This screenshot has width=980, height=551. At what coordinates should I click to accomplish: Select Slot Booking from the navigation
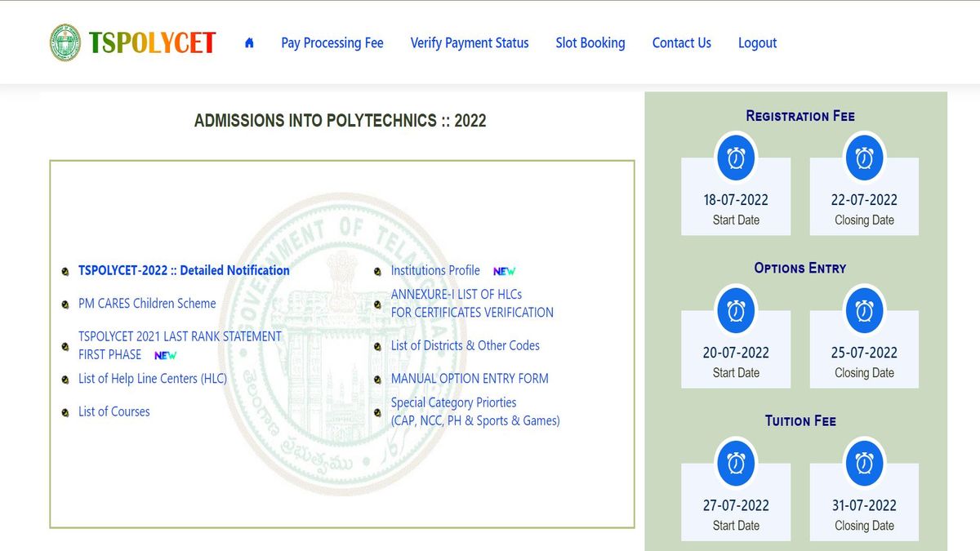(590, 42)
